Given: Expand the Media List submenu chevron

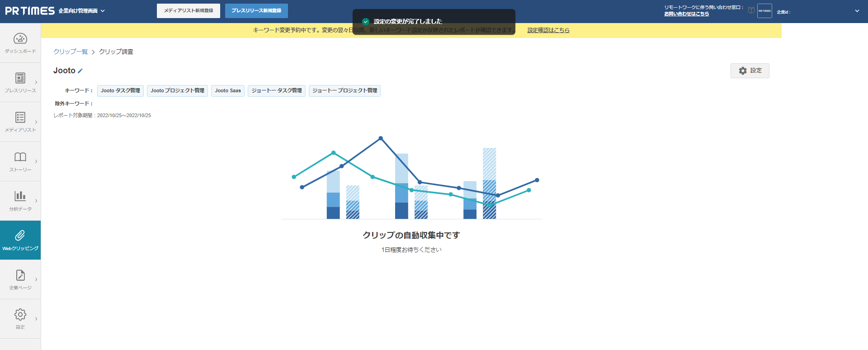Looking at the screenshot, I should click(x=36, y=122).
